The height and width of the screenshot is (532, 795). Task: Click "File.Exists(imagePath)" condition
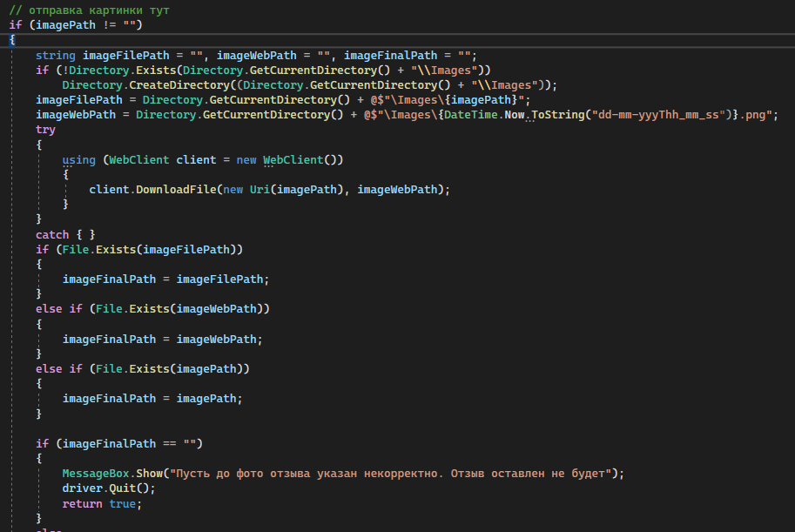169,368
